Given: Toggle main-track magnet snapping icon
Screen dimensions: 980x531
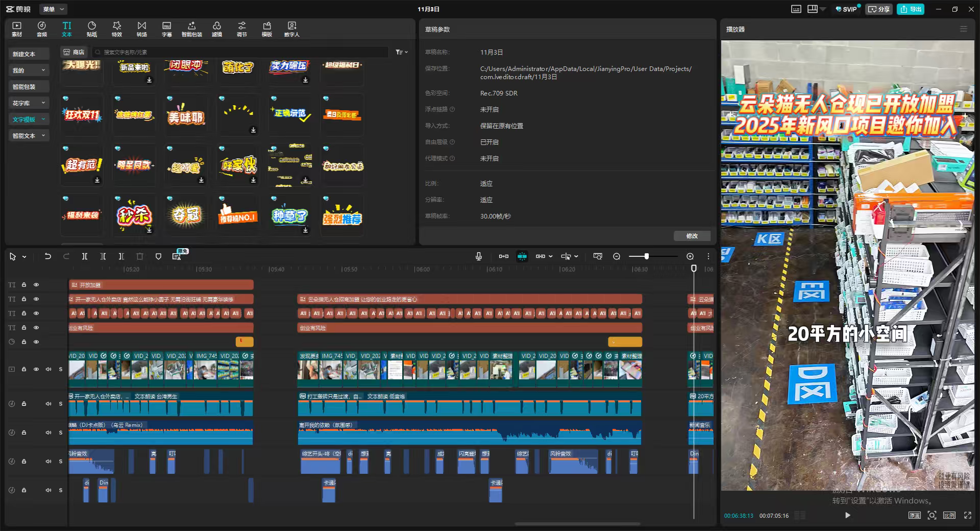Looking at the screenshot, I should [x=504, y=256].
